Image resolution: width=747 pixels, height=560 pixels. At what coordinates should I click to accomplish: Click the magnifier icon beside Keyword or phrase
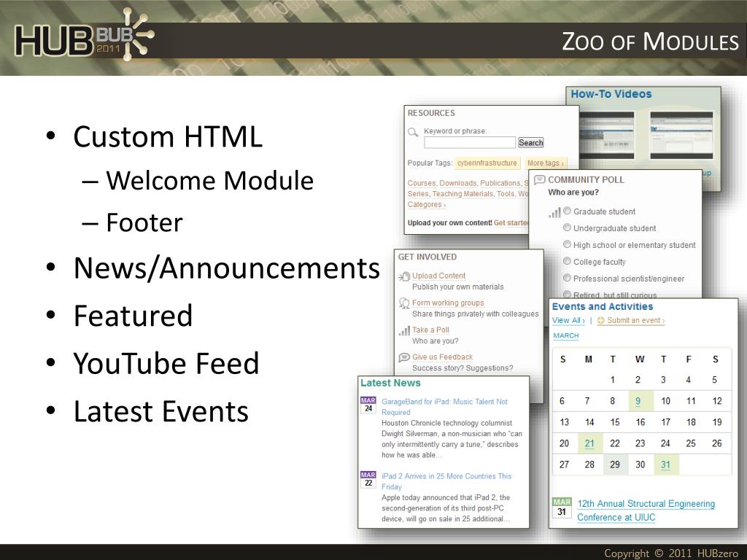pos(413,133)
